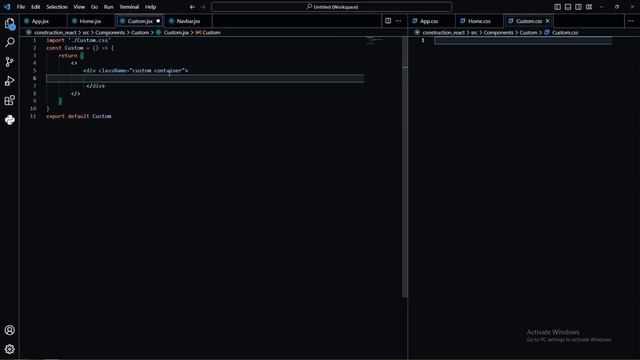Open the Extensions view
Viewport: 640px width, 360px height.
(x=9, y=100)
